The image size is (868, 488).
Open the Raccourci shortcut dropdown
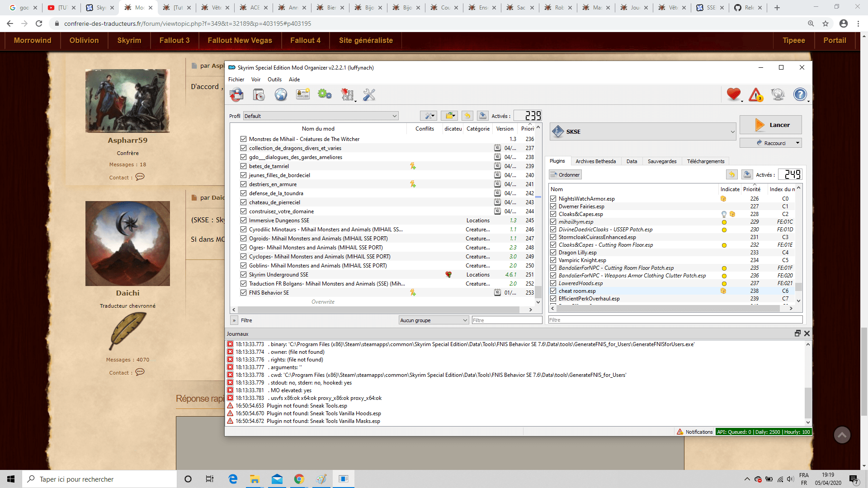pos(770,143)
